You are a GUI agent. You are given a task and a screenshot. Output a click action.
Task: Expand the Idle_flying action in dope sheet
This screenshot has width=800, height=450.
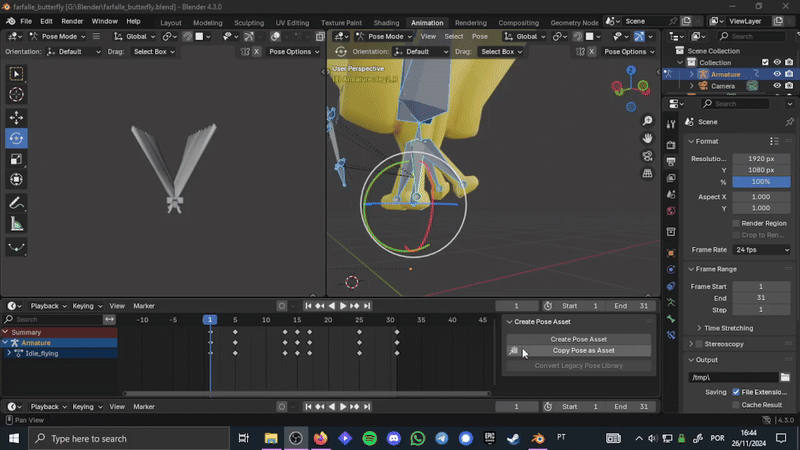(x=9, y=353)
